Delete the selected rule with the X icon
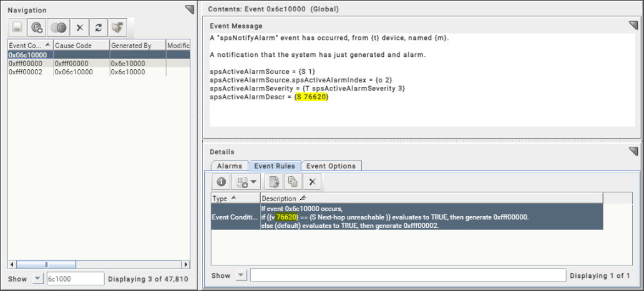The height and width of the screenshot is (291, 644). (x=312, y=182)
